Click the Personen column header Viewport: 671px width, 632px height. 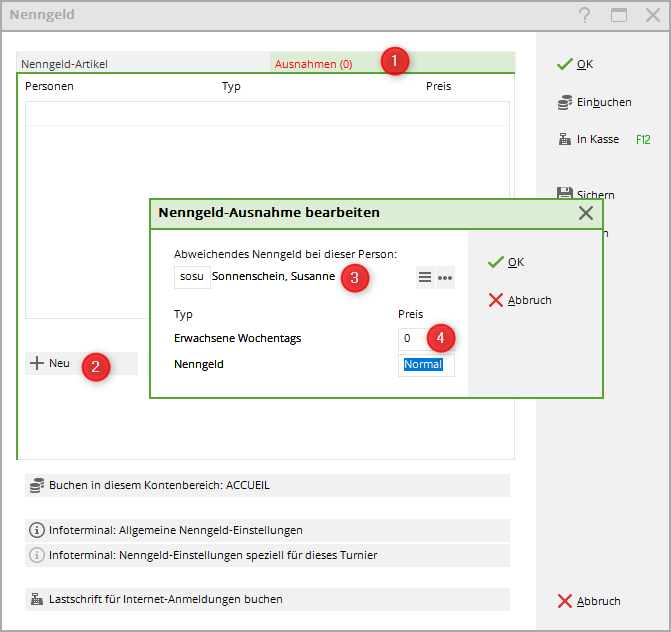[49, 86]
